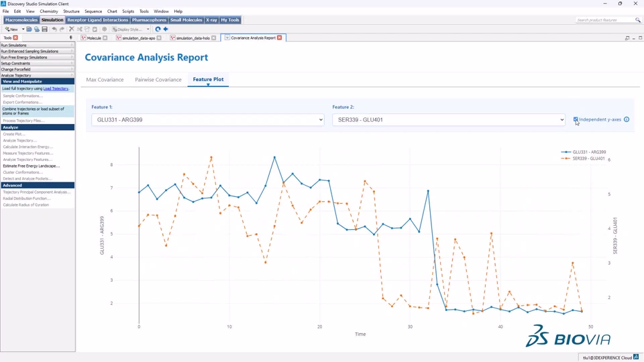Expand Run Free Energy Simulations group
The image size is (644, 362).
click(37, 58)
